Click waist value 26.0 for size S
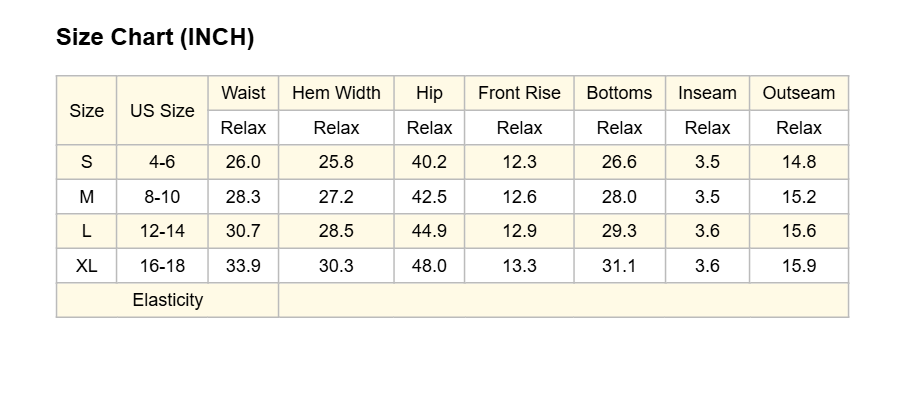 [243, 162]
